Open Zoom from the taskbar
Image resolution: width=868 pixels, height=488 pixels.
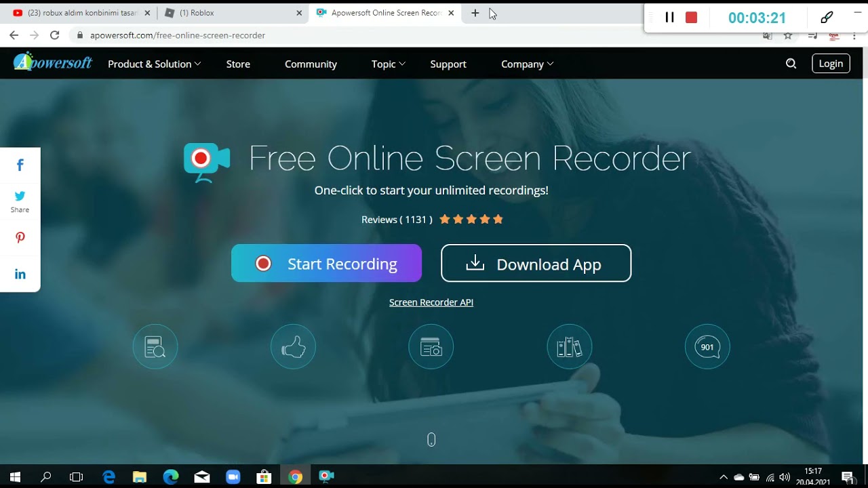tap(233, 476)
